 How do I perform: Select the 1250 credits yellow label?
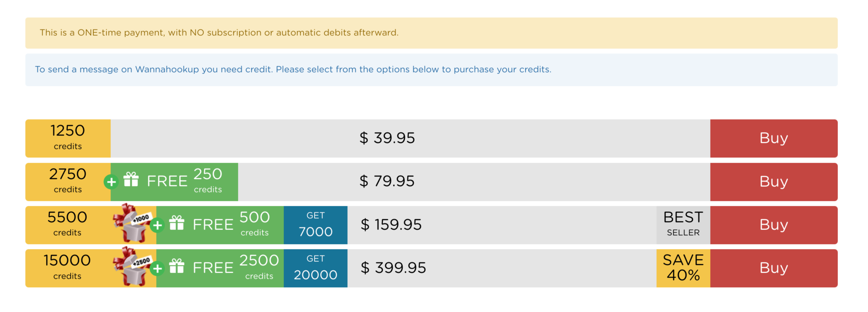tap(68, 138)
